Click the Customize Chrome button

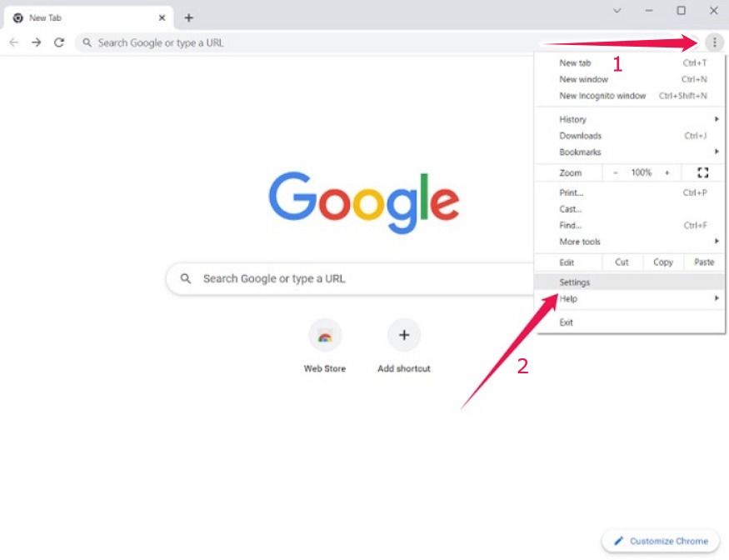[x=659, y=540]
